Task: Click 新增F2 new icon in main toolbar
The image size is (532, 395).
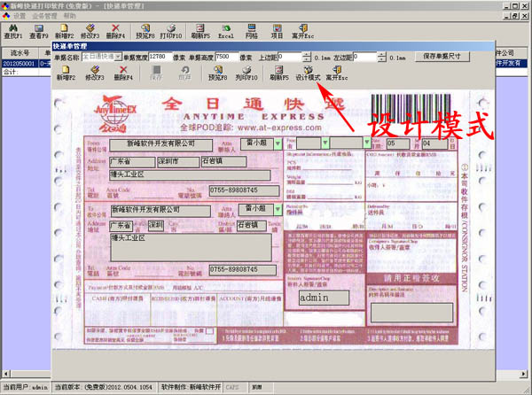Action: coord(64,32)
